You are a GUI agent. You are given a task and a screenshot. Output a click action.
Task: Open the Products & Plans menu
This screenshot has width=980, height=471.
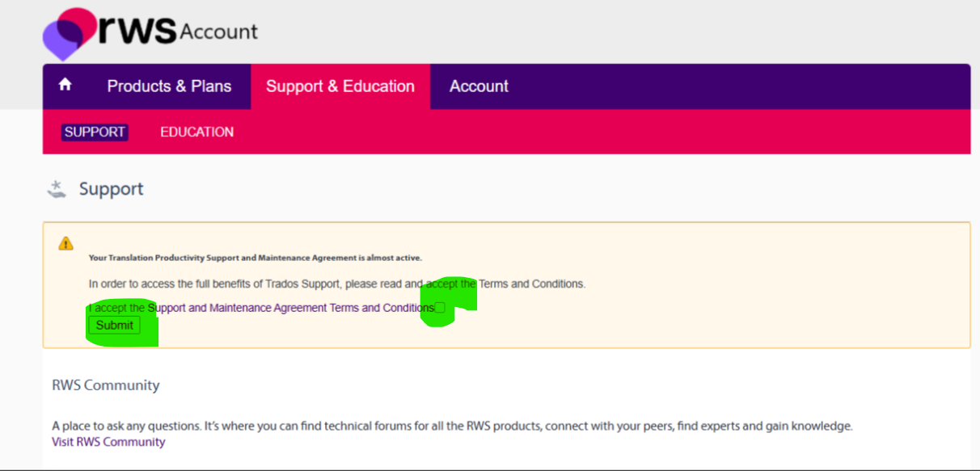pyautogui.click(x=168, y=86)
